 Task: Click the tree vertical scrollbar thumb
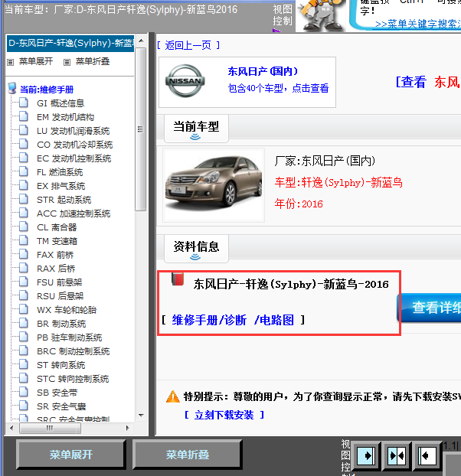tap(141, 129)
